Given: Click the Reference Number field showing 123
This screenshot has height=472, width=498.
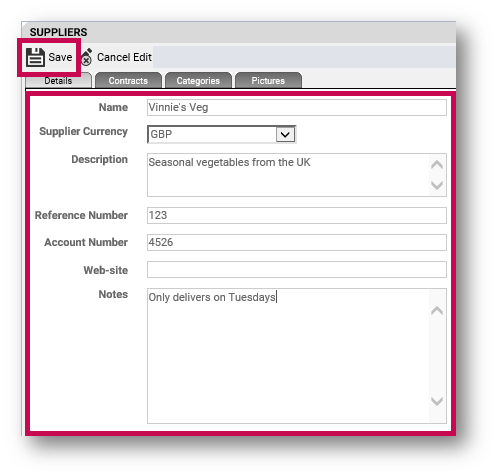Looking at the screenshot, I should 297,215.
